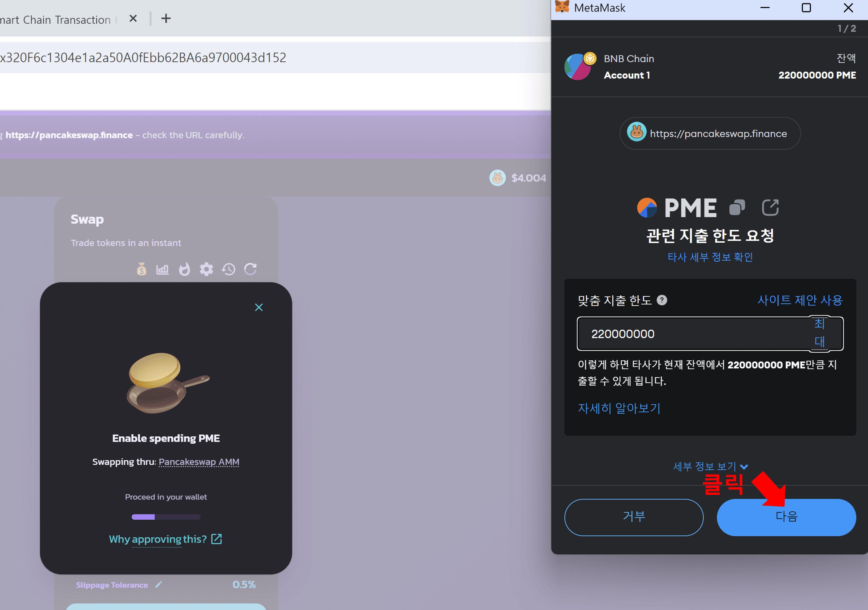Expand 세부 정보 보기 details section
Viewport: 868px width, 610px height.
[710, 466]
